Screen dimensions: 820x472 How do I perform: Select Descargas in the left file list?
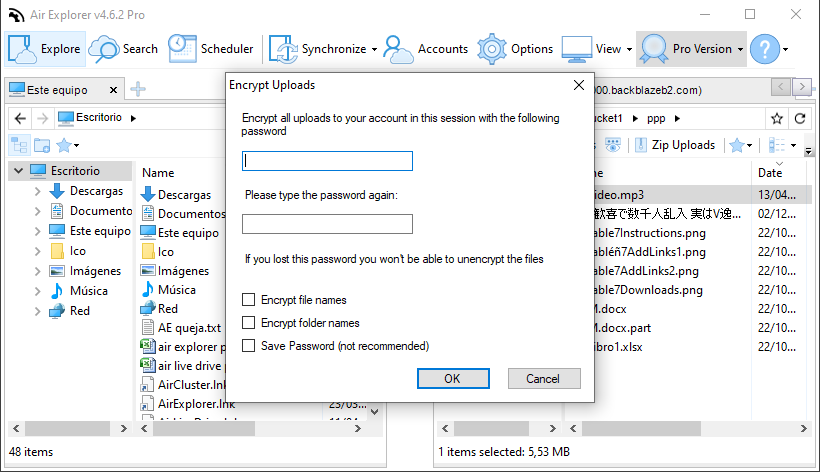pyautogui.click(x=184, y=195)
